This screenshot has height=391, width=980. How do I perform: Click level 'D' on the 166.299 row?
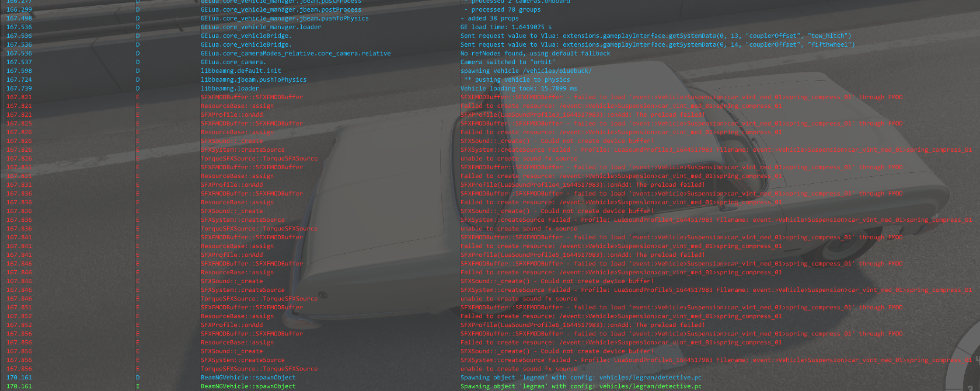coord(138,9)
